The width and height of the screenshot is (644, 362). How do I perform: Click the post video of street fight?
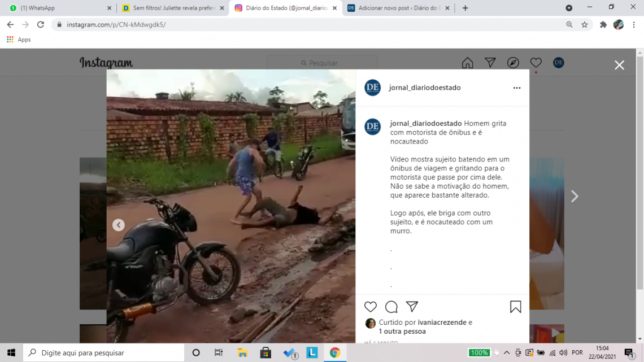click(x=231, y=206)
